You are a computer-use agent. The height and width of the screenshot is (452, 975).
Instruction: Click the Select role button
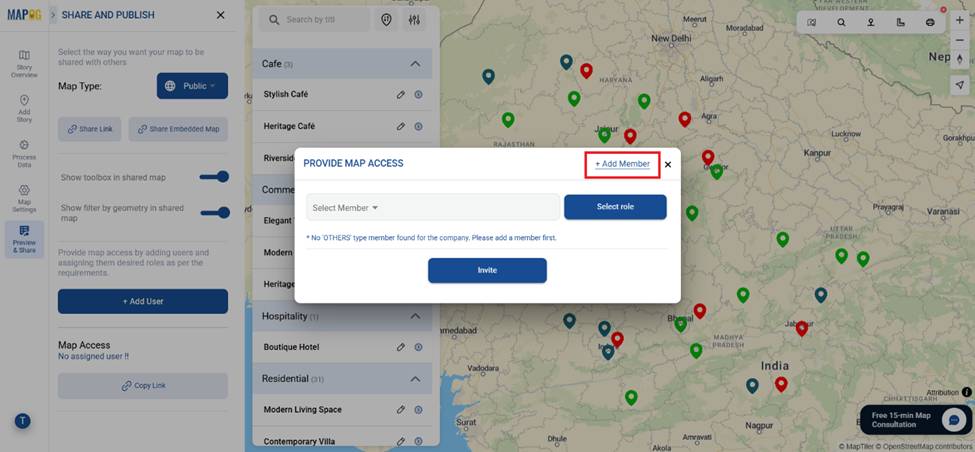(x=615, y=207)
